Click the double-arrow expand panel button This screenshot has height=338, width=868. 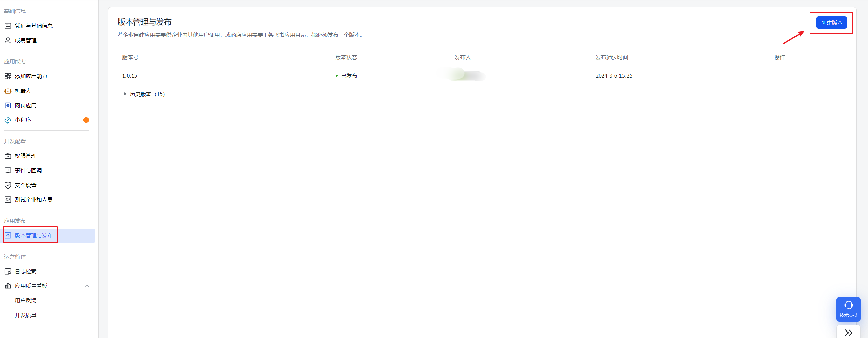pos(848,333)
